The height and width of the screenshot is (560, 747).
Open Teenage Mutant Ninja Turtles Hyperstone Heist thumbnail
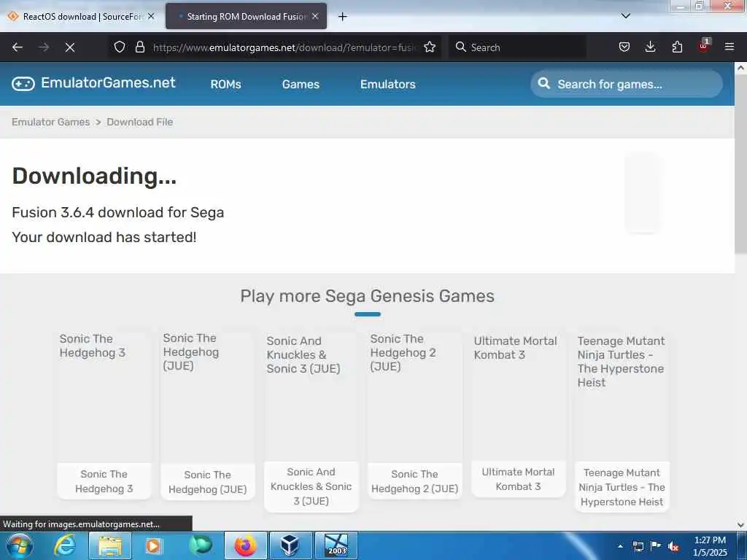click(622, 397)
